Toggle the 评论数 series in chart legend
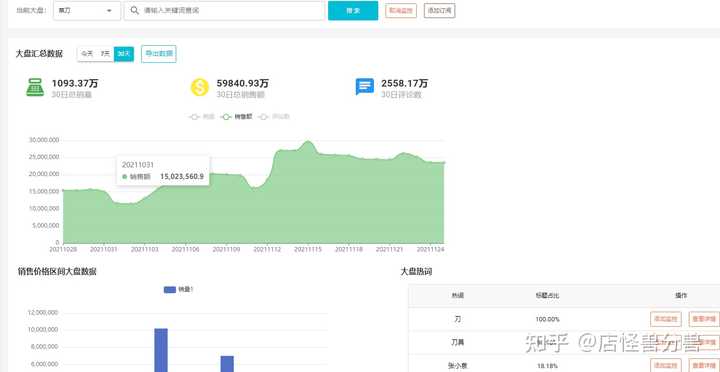Screen dimensions: 720x372 (274, 117)
